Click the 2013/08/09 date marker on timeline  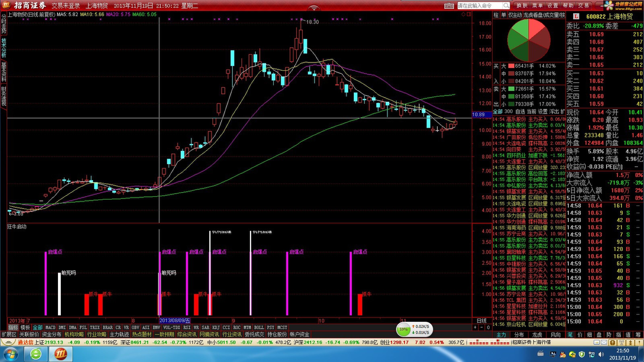coord(175,321)
